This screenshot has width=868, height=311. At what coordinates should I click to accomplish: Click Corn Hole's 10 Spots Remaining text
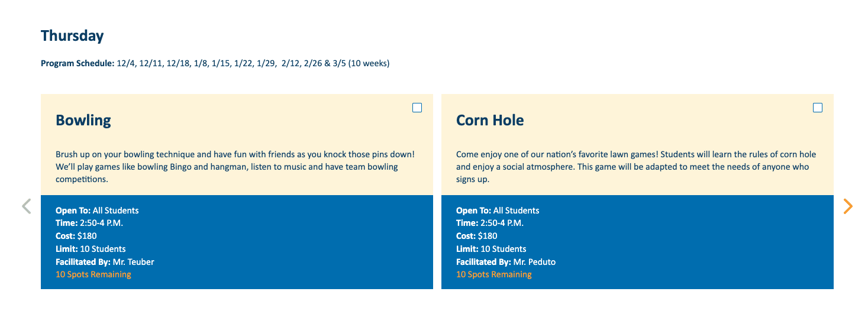point(494,274)
